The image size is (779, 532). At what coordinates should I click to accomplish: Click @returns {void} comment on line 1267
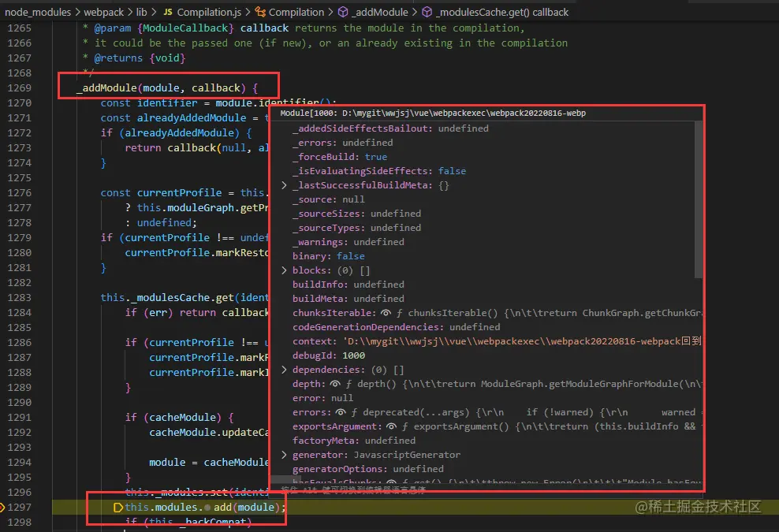pos(140,58)
